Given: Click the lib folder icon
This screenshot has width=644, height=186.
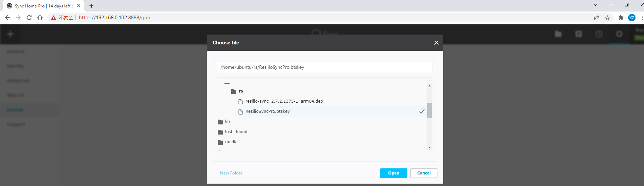Looking at the screenshot, I should (x=220, y=122).
